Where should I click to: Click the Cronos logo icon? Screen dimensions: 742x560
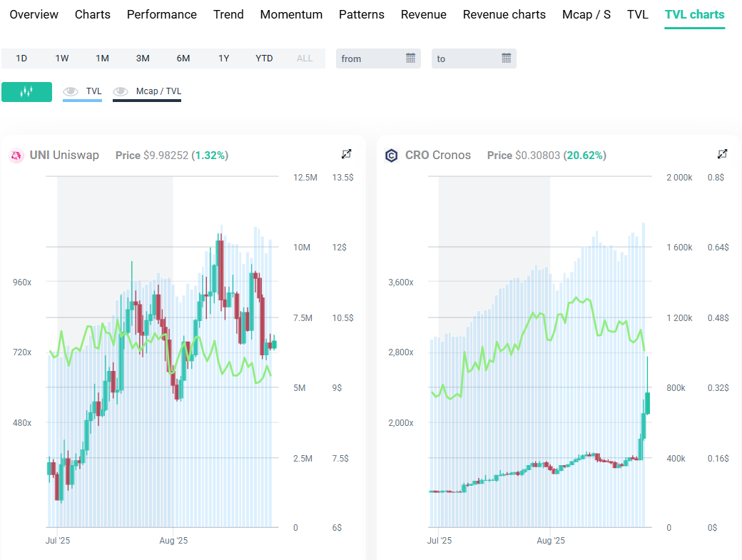(391, 156)
